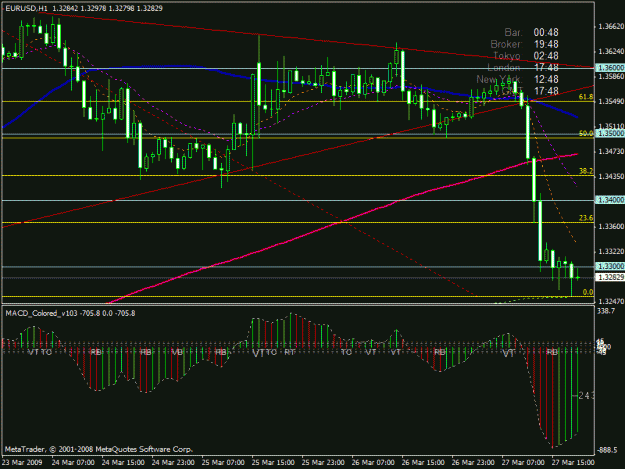Click the MetaTrader MetaQuotes copyright text
Image resolution: width=625 pixels, height=469 pixels.
pos(98,449)
